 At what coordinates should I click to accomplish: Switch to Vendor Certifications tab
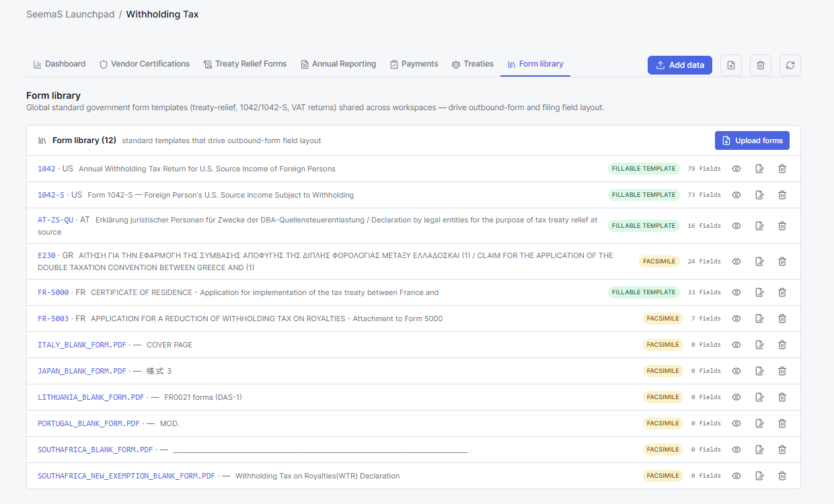[x=145, y=64]
